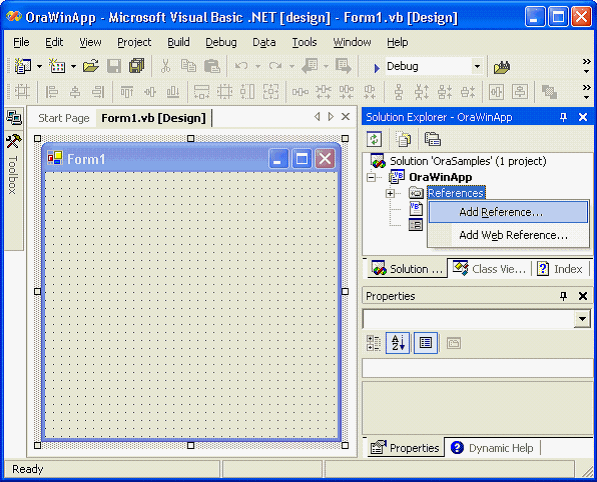Click the Open File folder icon
Screen dimensions: 597x482
pos(91,67)
